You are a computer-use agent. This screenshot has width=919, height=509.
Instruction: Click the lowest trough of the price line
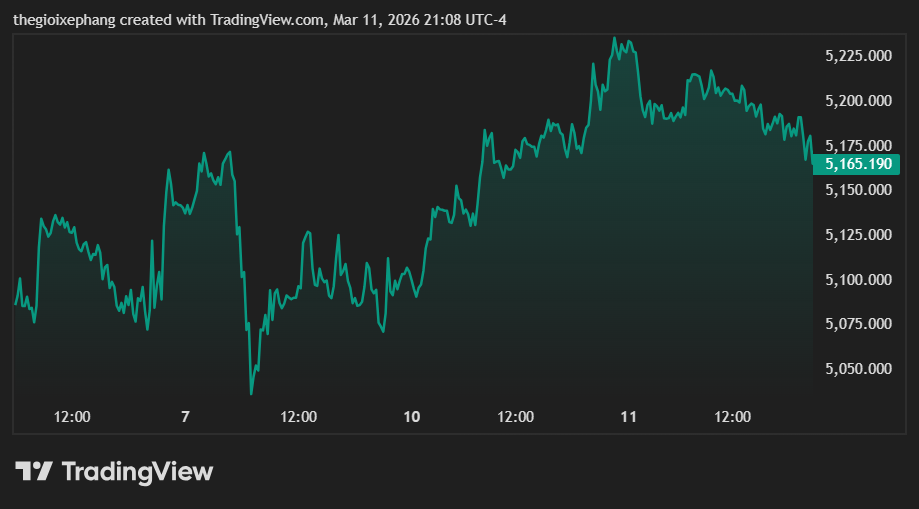pyautogui.click(x=251, y=393)
